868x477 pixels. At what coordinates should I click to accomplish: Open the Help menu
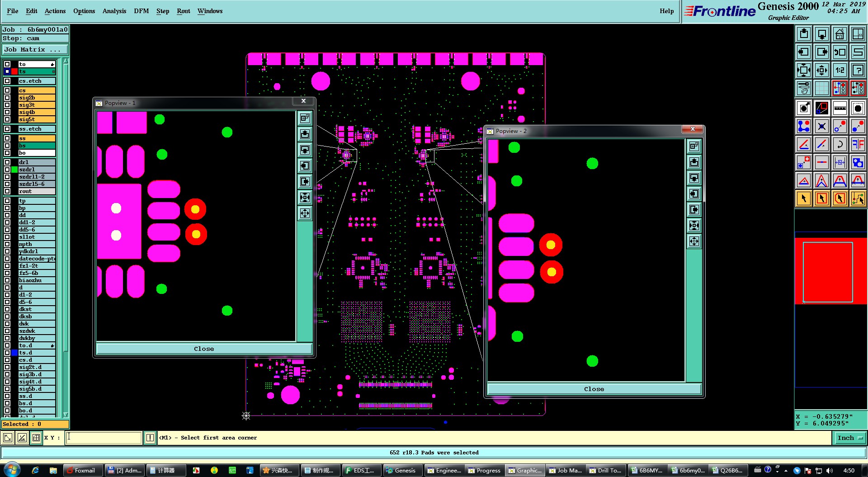(667, 11)
